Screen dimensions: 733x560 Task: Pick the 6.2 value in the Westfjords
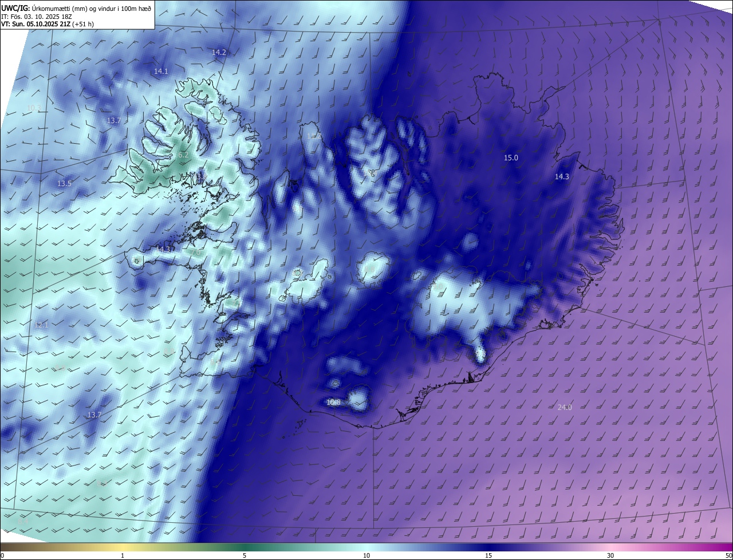coord(183,155)
